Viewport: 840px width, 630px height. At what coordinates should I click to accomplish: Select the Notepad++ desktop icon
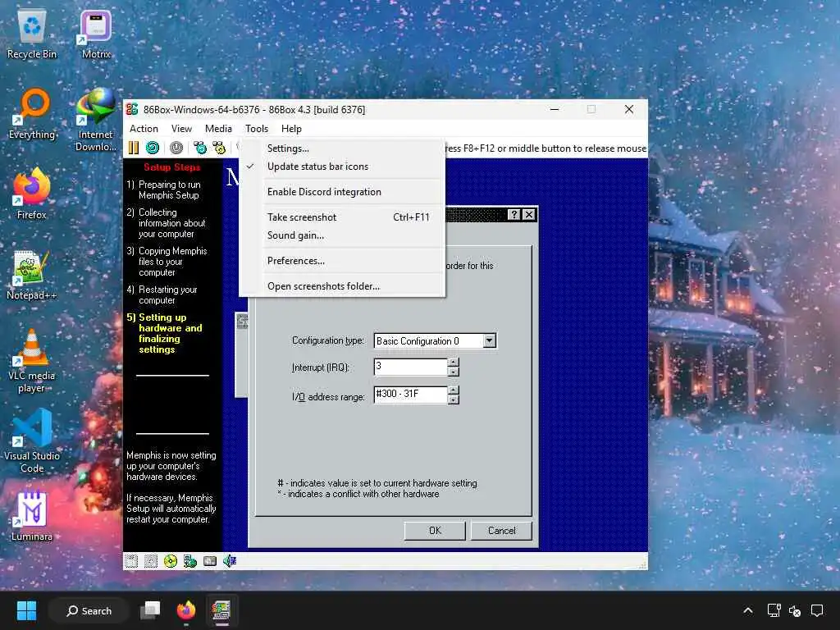(x=32, y=275)
